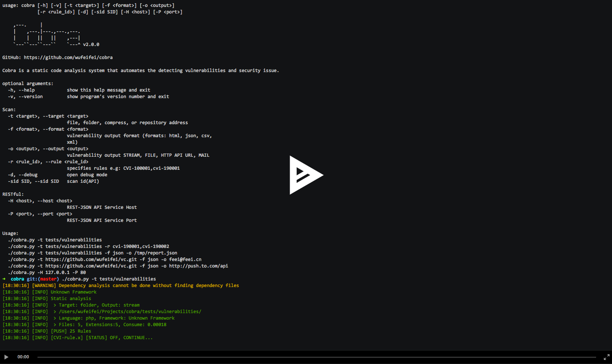The image size is (612, 364).
Task: Click the red 'master' git branch label
Action: tap(48, 279)
